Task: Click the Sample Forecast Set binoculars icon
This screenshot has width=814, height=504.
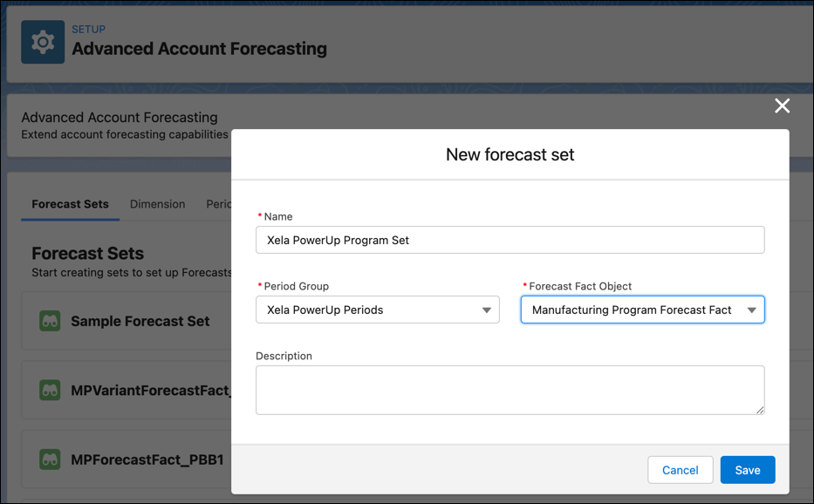Action: point(50,321)
